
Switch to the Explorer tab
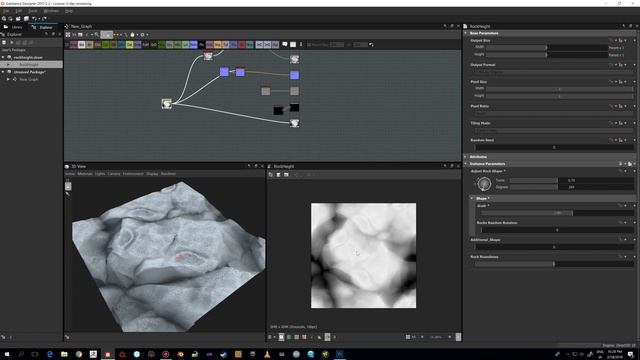pyautogui.click(x=42, y=27)
